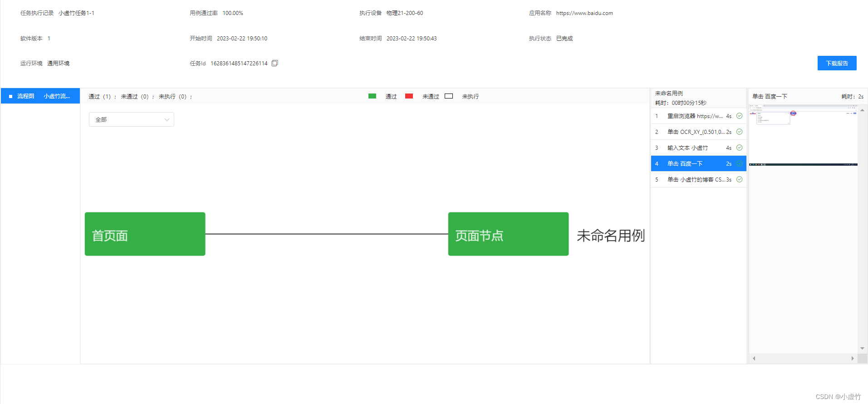Image resolution: width=868 pixels, height=404 pixels.
Task: Select the 页面节点 flowchart node
Action: point(508,234)
